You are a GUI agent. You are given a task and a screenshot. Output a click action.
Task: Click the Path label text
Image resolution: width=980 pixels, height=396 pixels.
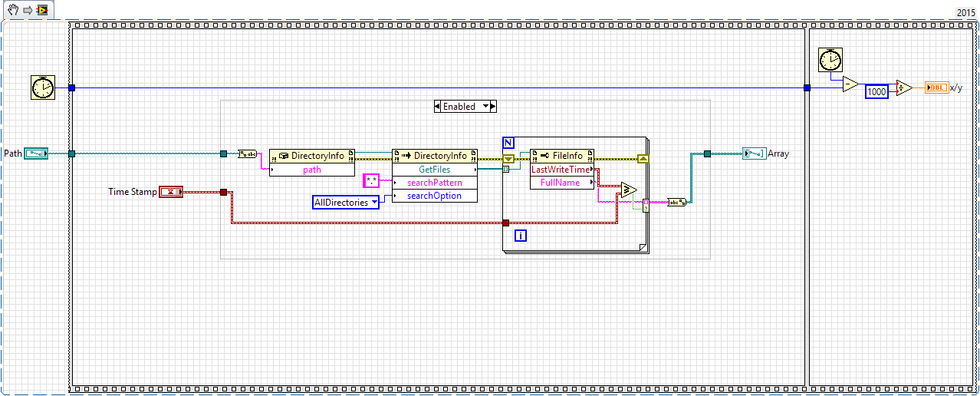click(13, 153)
